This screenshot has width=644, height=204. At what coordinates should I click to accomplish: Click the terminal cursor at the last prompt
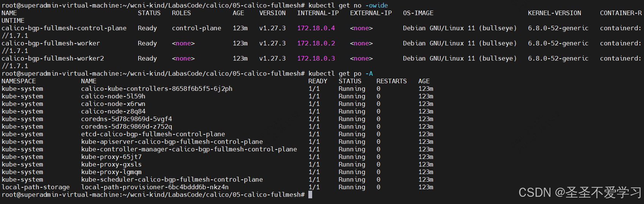click(310, 195)
